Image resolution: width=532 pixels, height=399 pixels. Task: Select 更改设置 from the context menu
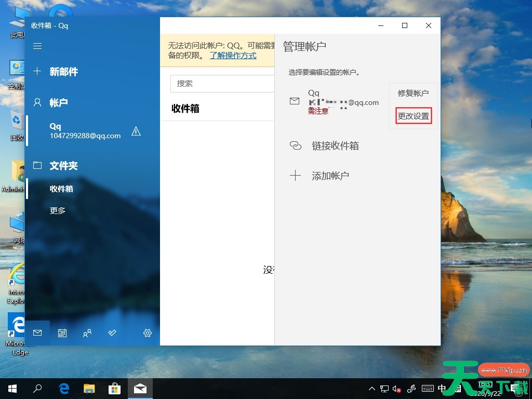414,116
